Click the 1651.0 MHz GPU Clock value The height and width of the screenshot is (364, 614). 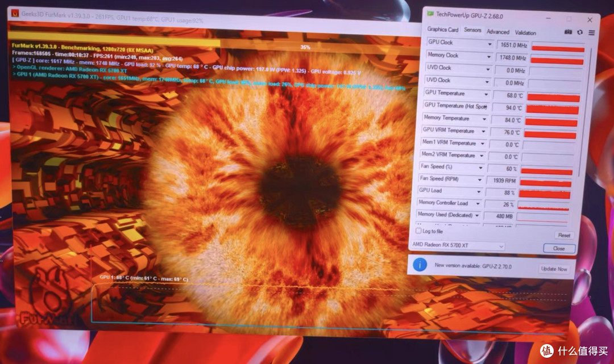[513, 45]
